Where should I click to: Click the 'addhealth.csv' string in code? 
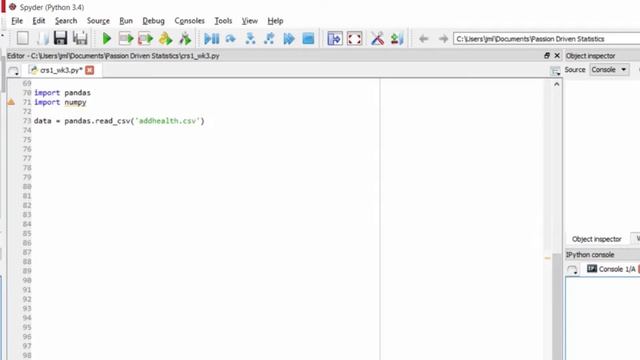click(169, 121)
